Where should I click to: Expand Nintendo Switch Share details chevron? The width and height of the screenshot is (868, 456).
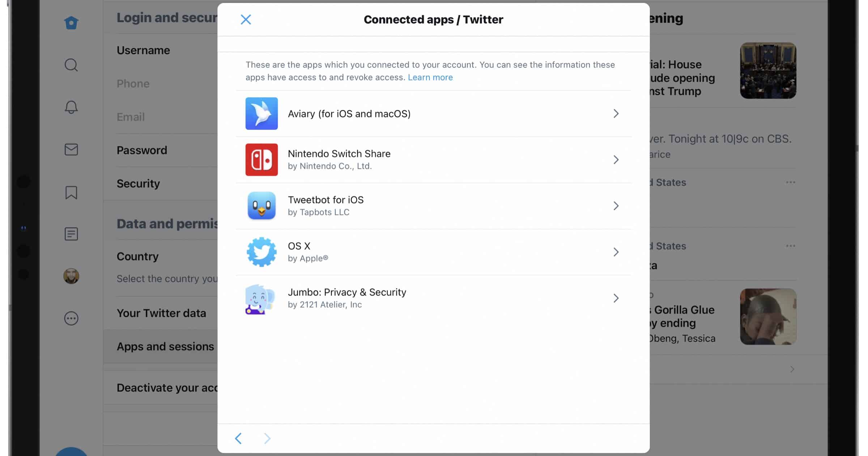pos(616,160)
